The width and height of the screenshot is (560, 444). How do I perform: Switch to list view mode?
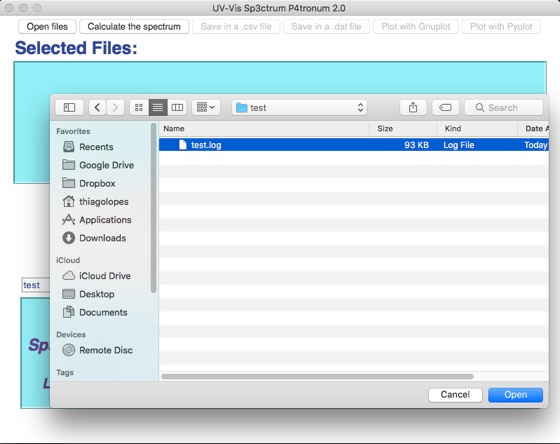(x=158, y=108)
